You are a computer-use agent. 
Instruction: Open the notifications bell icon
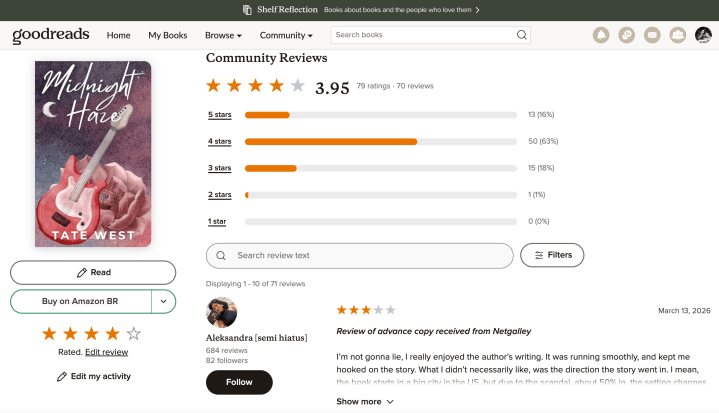pos(601,35)
